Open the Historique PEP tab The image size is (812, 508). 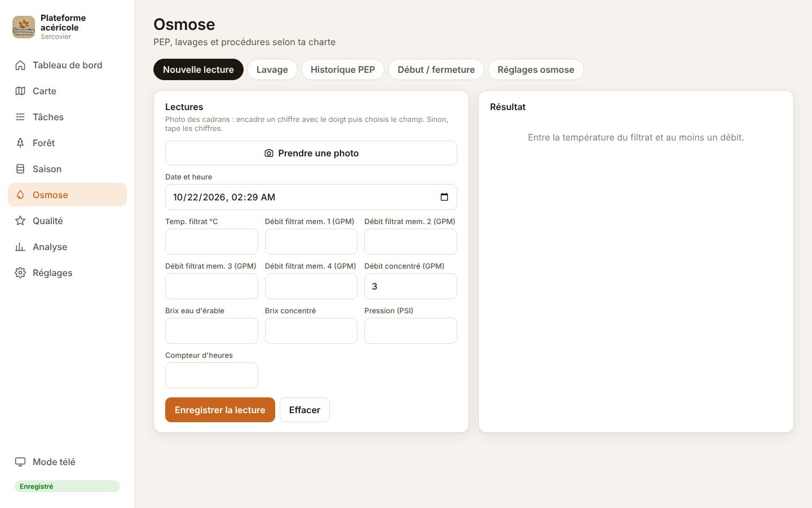click(343, 69)
